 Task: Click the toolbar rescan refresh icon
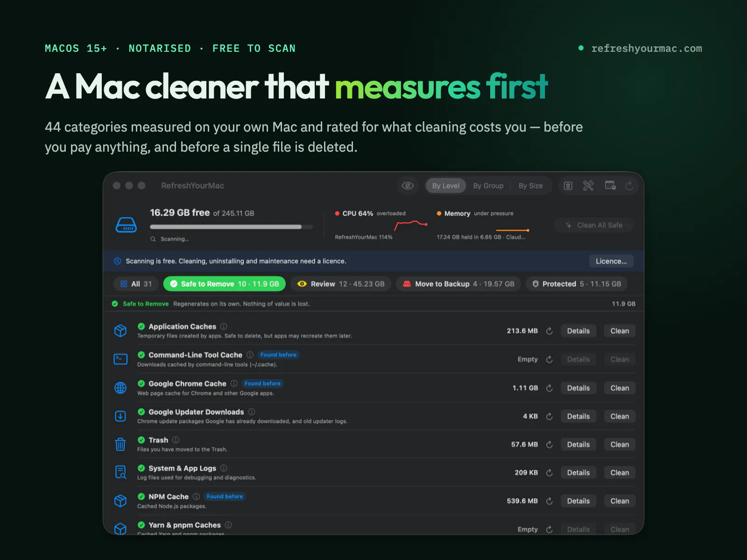(x=629, y=186)
